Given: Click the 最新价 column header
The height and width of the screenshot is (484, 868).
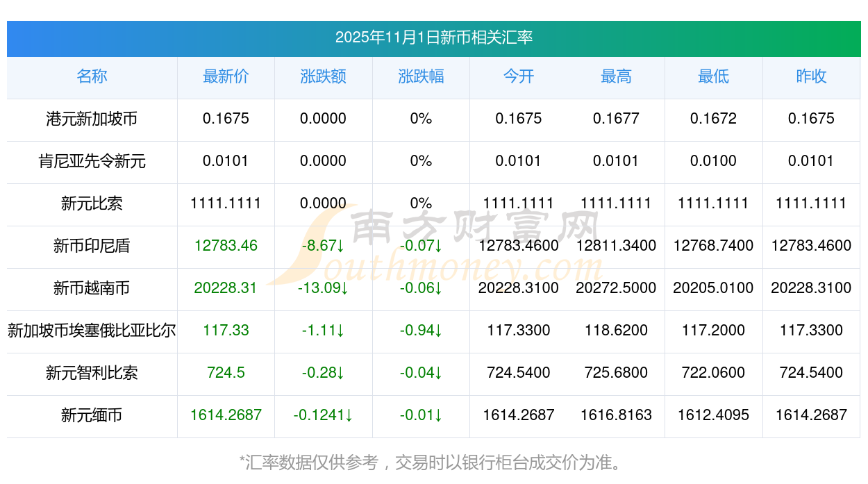Looking at the screenshot, I should 226,77.
